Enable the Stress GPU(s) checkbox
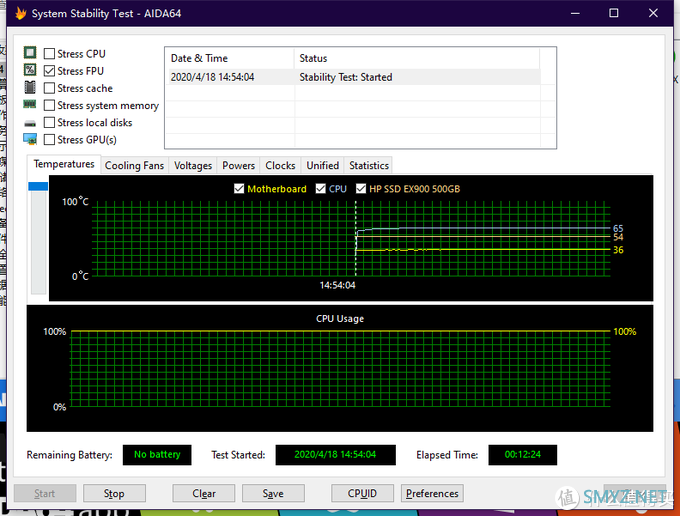 pos(49,140)
